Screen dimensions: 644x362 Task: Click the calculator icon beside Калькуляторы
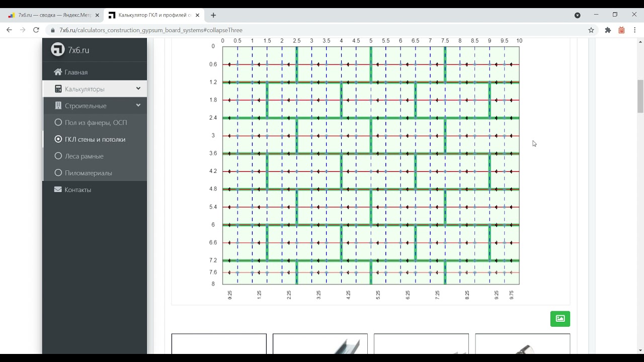[58, 89]
